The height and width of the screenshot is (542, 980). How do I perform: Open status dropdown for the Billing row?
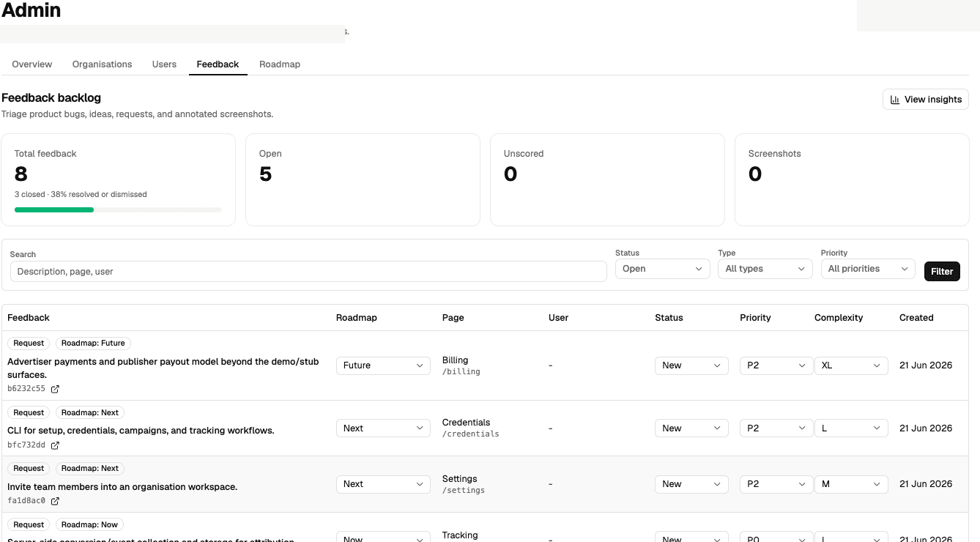(691, 365)
